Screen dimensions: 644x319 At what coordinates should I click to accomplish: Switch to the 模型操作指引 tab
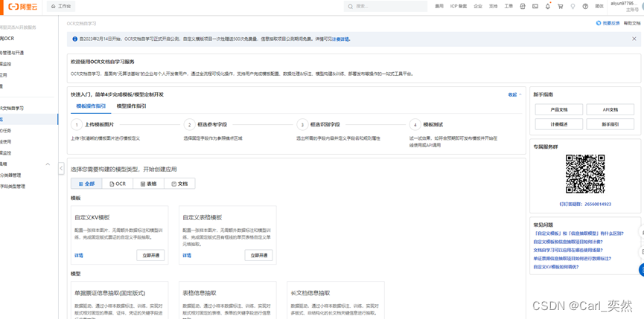[x=131, y=106]
